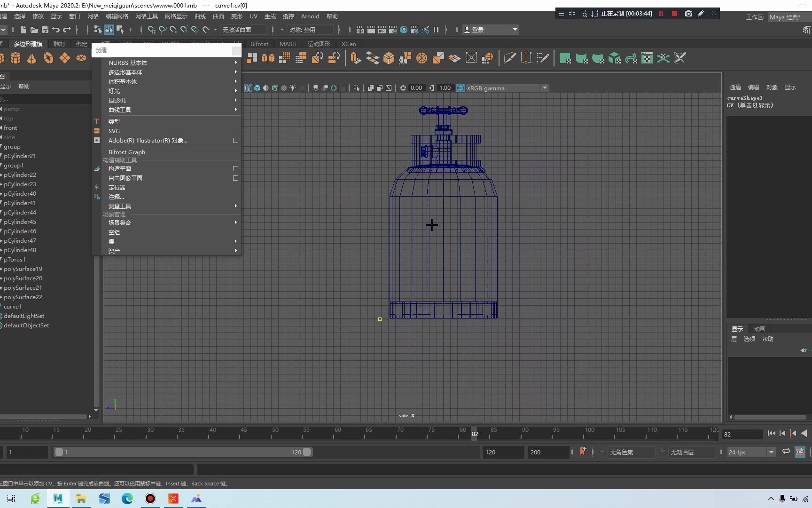Undo the last action with the undo arrow
The width and height of the screenshot is (812, 508).
pyautogui.click(x=56, y=30)
